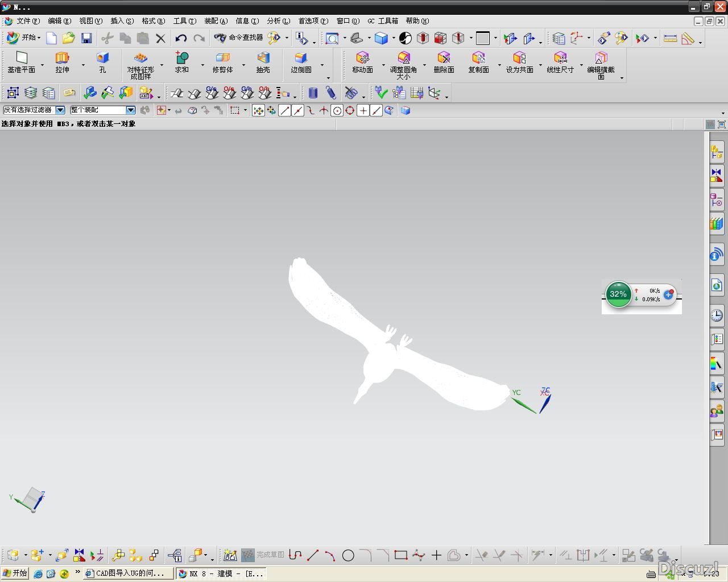The height and width of the screenshot is (582, 728).
Task: Toggle the enable snap points button
Action: pyautogui.click(x=258, y=111)
